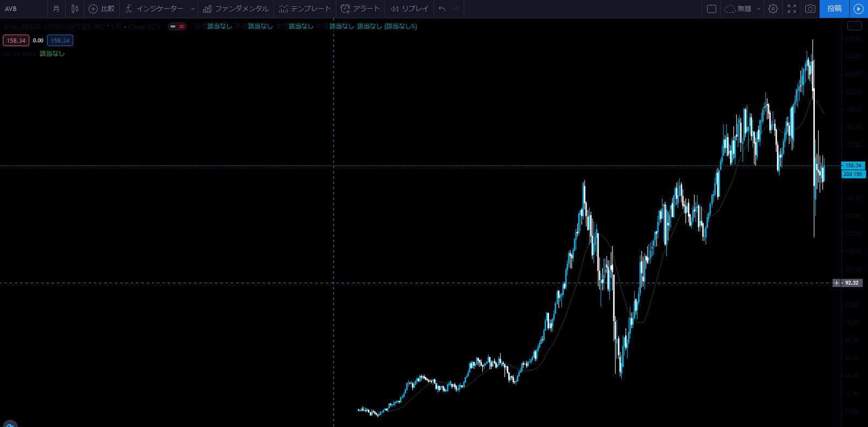Open chart settings gear icon
Image resolution: width=868 pixels, height=427 pixels.
[773, 9]
